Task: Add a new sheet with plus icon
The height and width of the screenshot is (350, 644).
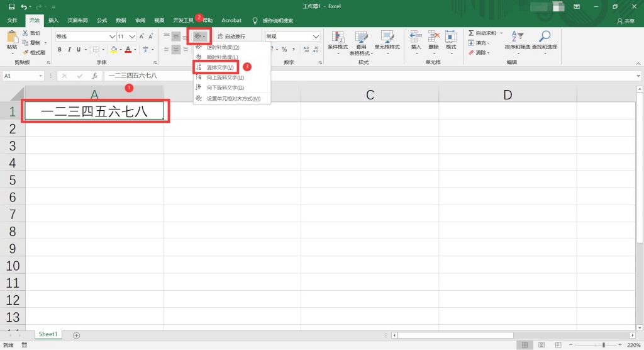Action: (76, 336)
